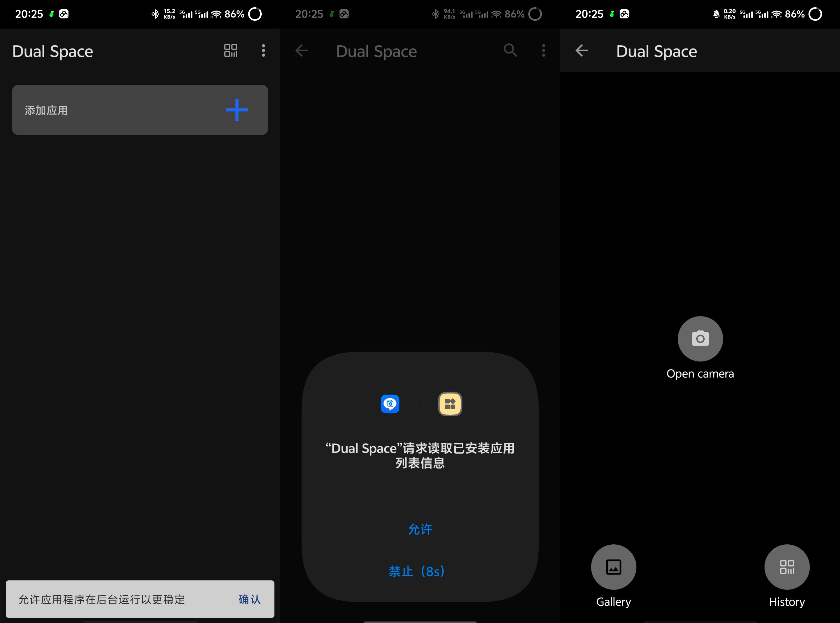Open scan History button
The height and width of the screenshot is (623, 840).
[787, 567]
